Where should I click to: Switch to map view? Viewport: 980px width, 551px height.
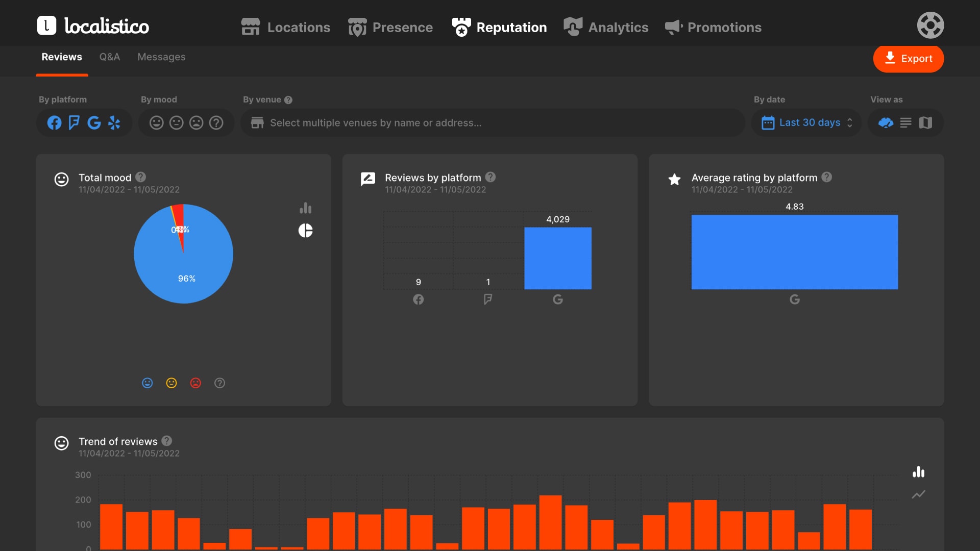click(x=925, y=123)
